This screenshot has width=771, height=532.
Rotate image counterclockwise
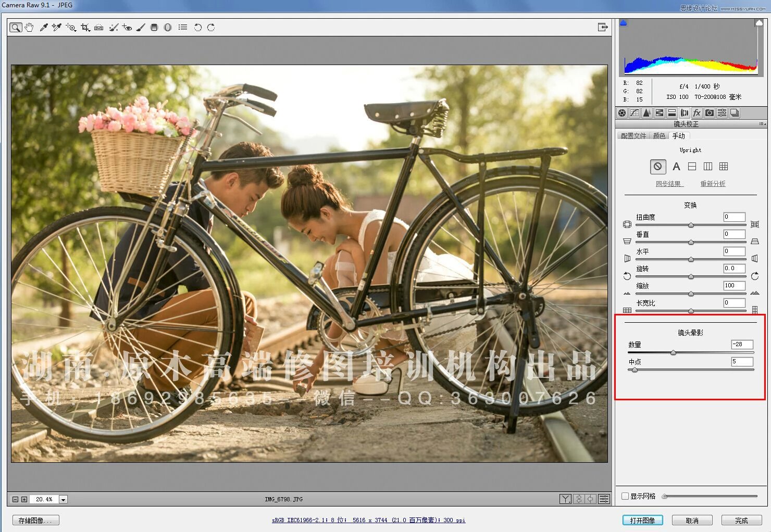(198, 28)
